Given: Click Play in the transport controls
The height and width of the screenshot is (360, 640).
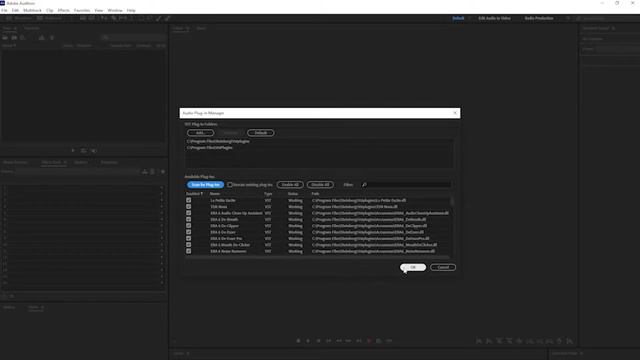Looking at the screenshot, I should point(308,341).
